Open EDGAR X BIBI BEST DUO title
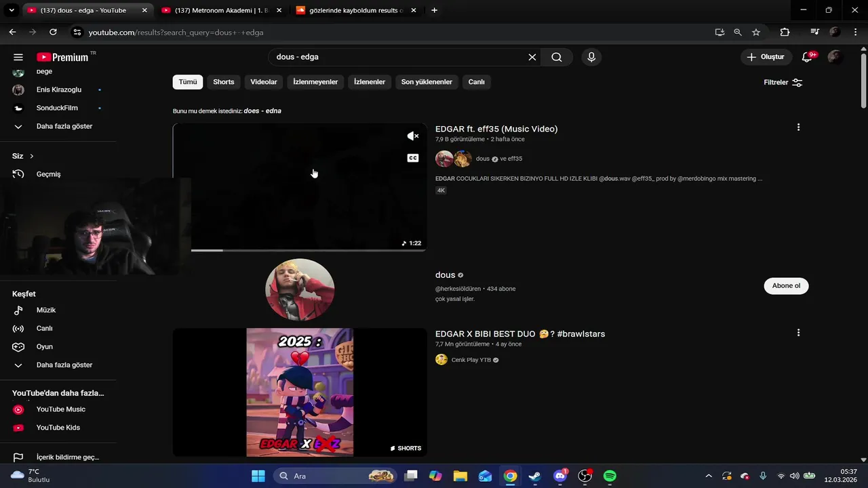868x488 pixels. click(x=520, y=334)
